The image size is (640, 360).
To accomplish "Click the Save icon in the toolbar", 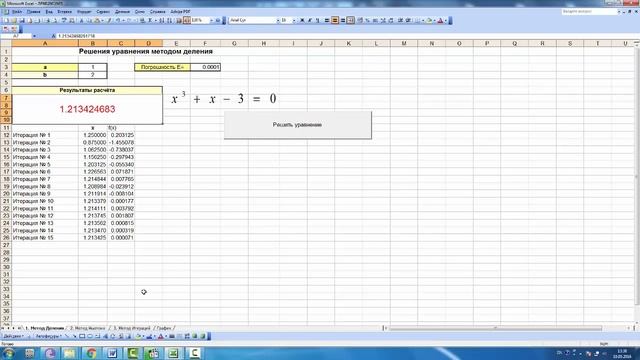I will click(x=22, y=20).
